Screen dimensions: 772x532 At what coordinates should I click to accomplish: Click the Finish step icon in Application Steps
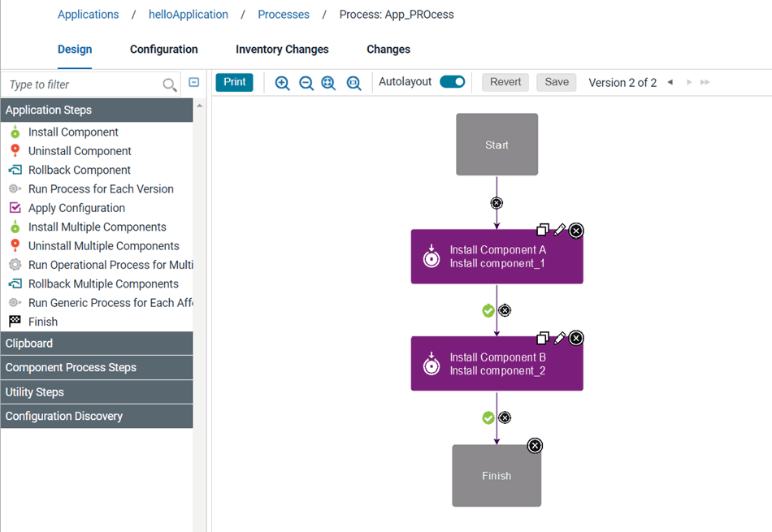click(13, 321)
